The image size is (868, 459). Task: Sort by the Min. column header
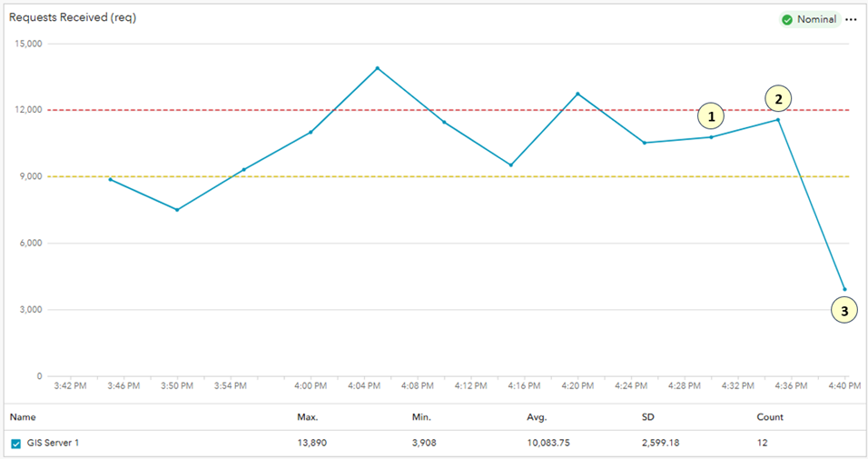[x=421, y=417]
